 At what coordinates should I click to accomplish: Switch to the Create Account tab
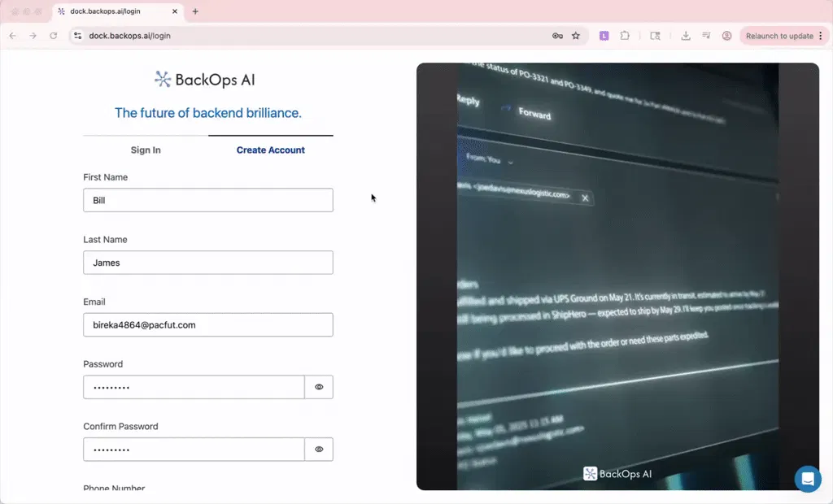270,150
